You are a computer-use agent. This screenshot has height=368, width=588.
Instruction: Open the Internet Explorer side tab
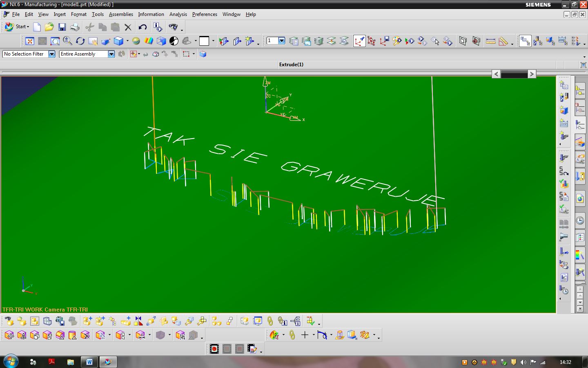coord(580,199)
